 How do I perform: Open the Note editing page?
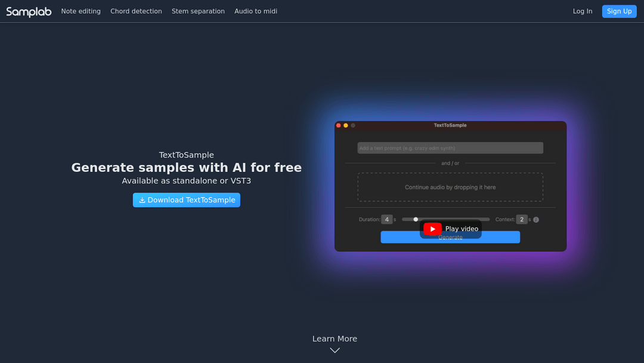(x=81, y=11)
